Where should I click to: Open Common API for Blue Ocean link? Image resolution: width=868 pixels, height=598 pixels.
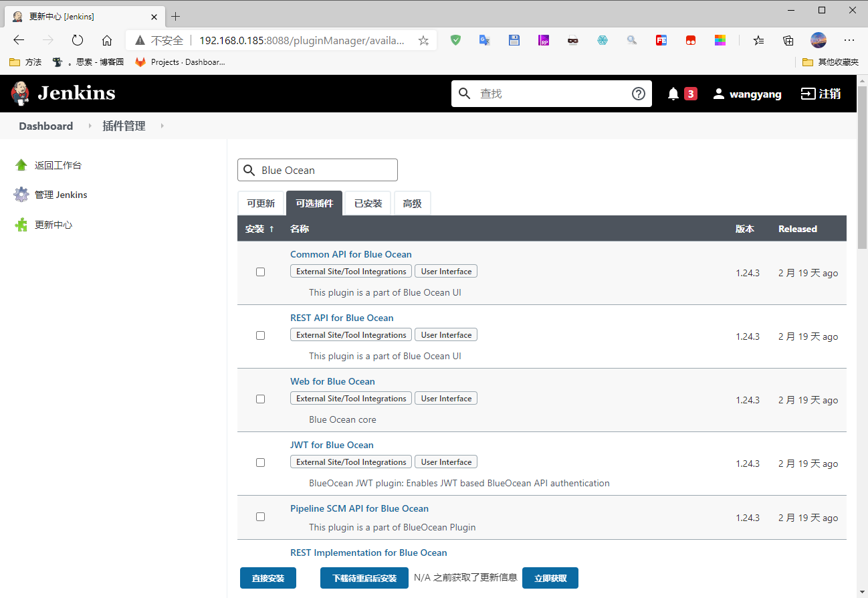[351, 254]
